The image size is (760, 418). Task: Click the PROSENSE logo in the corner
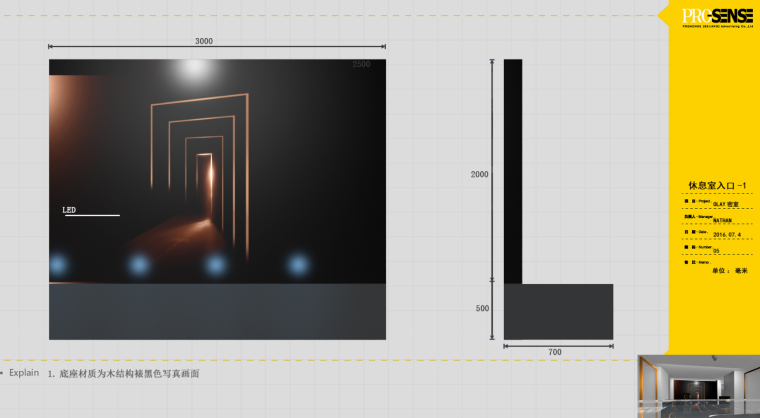pos(717,17)
